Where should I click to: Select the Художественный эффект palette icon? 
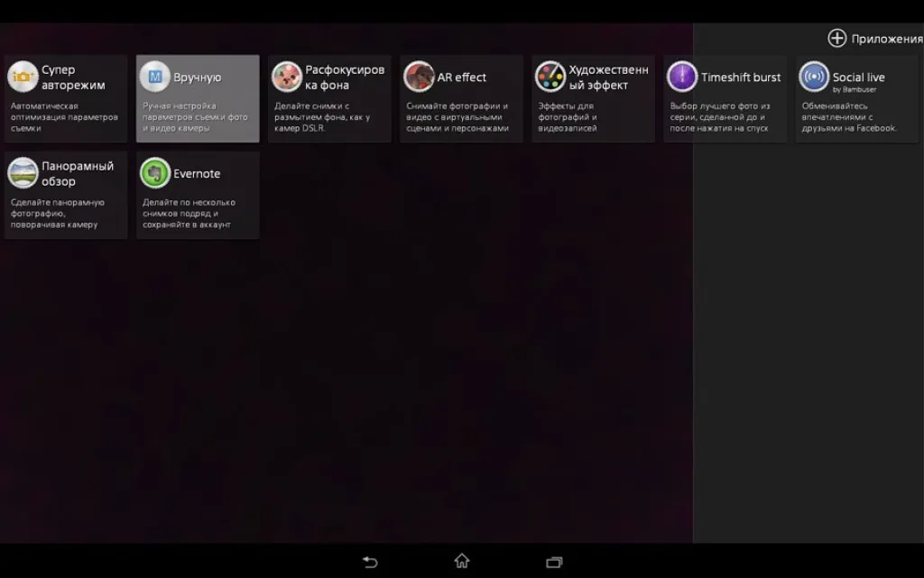click(550, 77)
